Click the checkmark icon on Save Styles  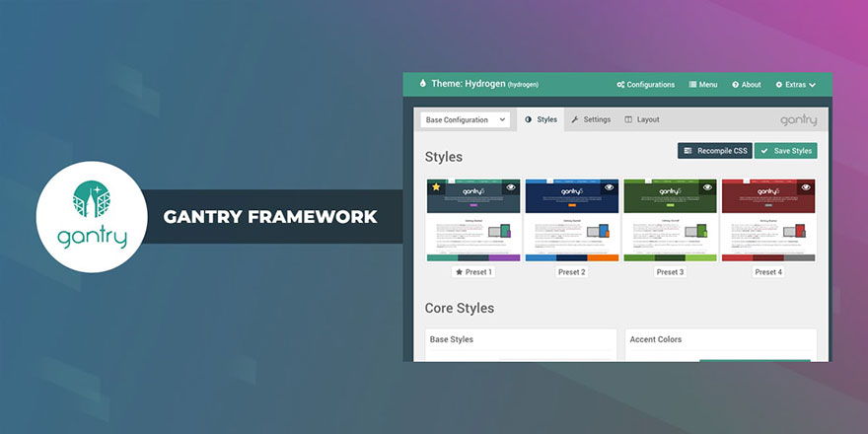click(x=764, y=151)
